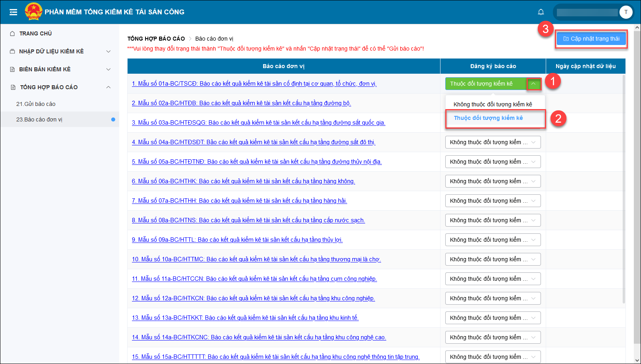The width and height of the screenshot is (641, 364).
Task: Click the document icon beside TỔNG HỢP BÁO CÁO
Action: click(x=13, y=87)
